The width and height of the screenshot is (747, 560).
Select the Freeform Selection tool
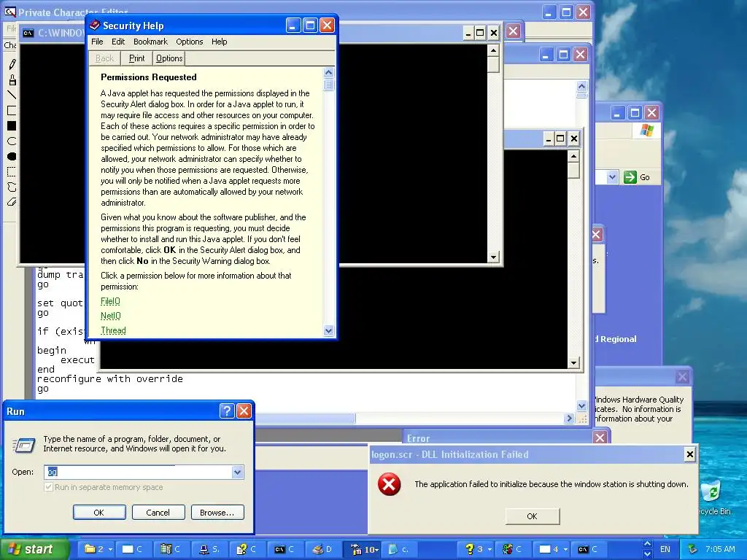coord(12,187)
